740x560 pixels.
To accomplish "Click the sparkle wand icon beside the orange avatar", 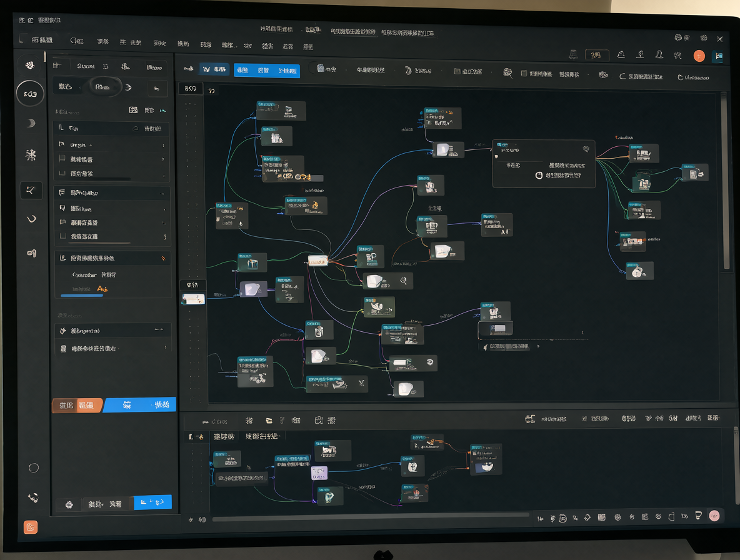I will point(677,55).
